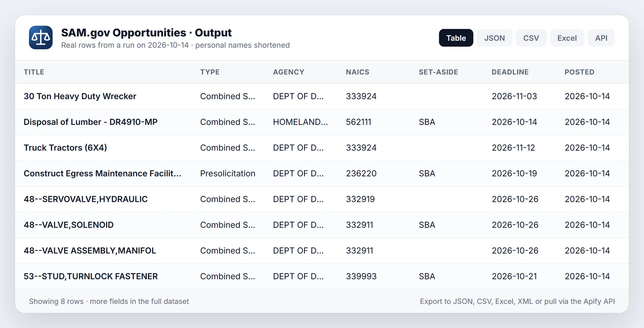Click the 'Showing 8 rows' footer text

[x=109, y=301]
